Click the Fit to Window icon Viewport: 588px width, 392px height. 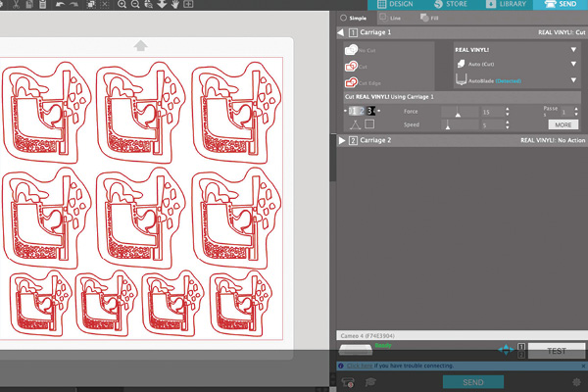[x=188, y=4]
